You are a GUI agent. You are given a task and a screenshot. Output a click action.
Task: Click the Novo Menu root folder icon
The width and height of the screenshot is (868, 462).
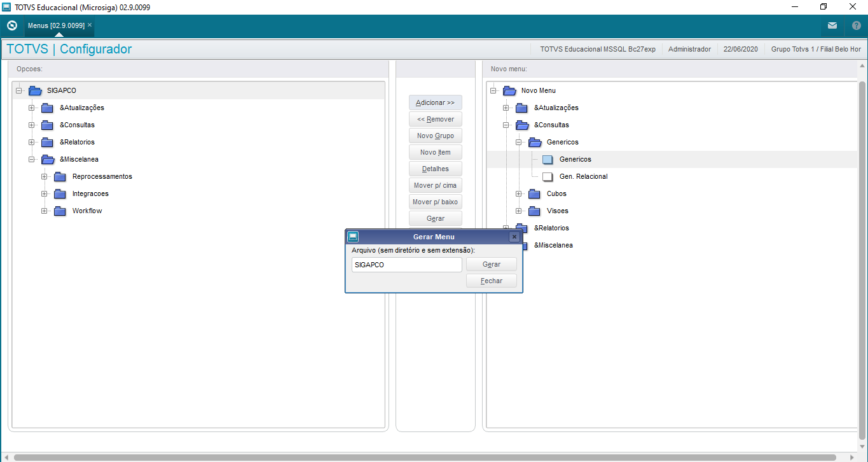click(x=509, y=90)
